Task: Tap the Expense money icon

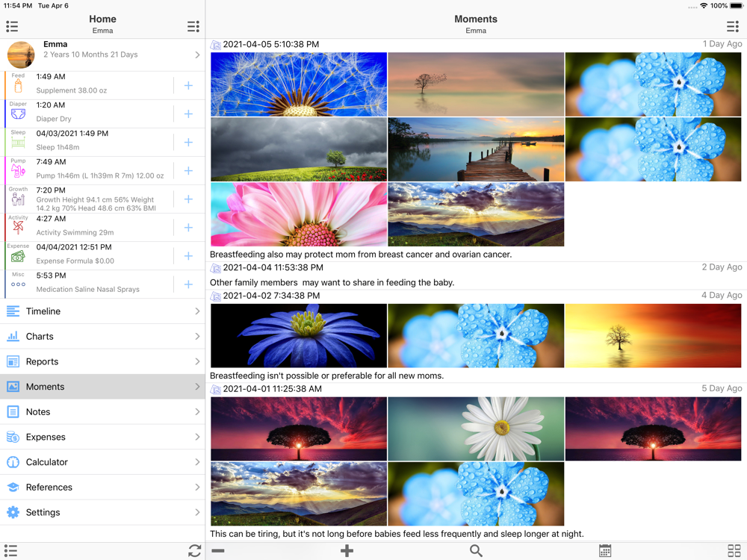Action: click(x=18, y=257)
